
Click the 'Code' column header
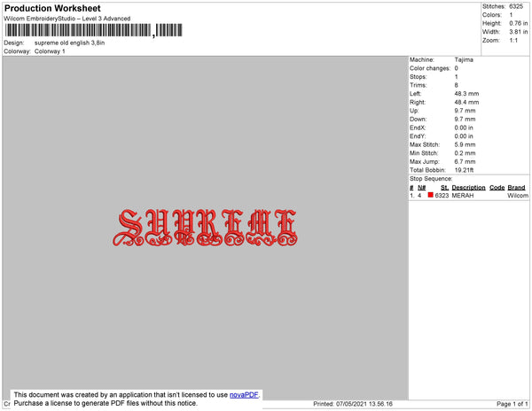click(497, 188)
